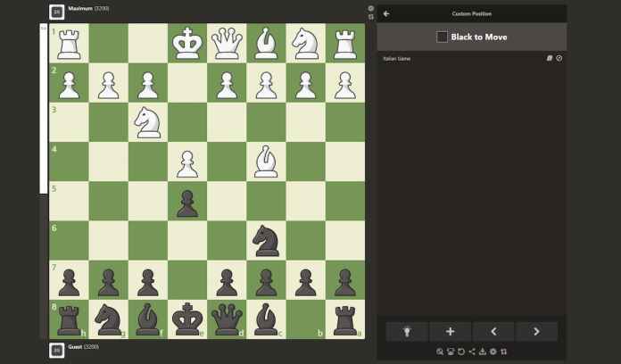Go to the previous move arrow

(493, 331)
